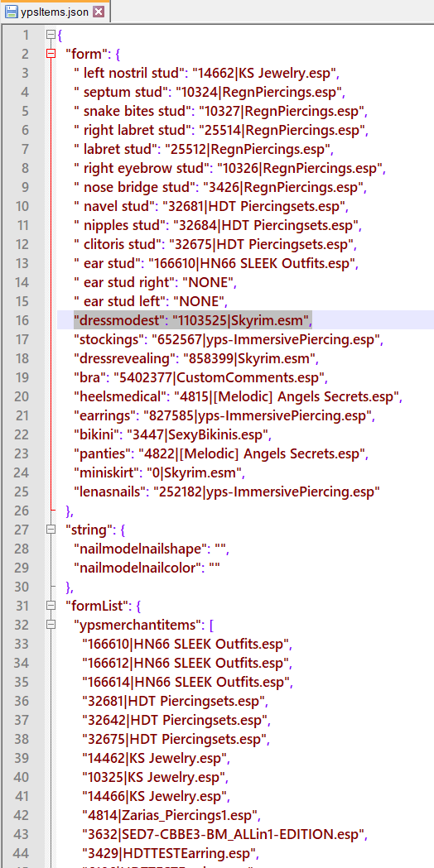Click "0|Skyrim.esm" value on line 24
The image size is (434, 868).
195,472
